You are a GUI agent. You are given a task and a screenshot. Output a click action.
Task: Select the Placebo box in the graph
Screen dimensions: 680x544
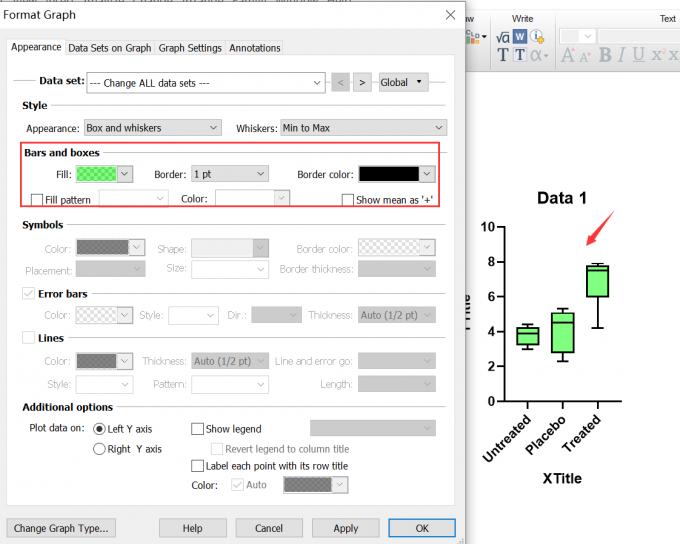click(562, 332)
